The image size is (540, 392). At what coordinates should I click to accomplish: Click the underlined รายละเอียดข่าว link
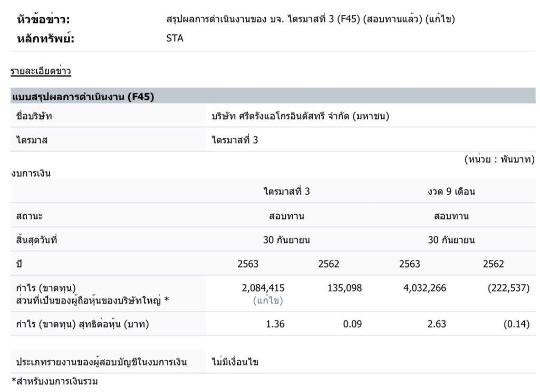coord(41,71)
